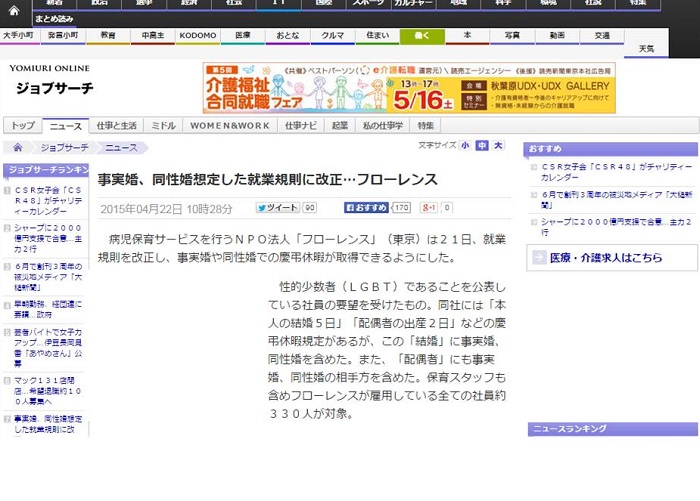Set font size to 小 (small)

click(466, 146)
